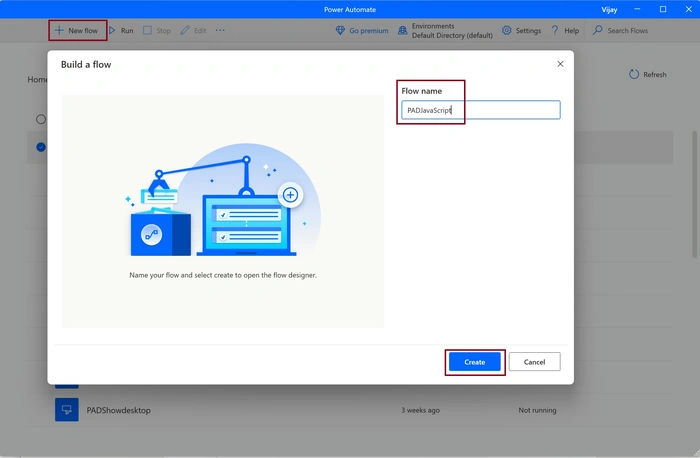Image resolution: width=700 pixels, height=458 pixels.
Task: Focus the Flow name input field
Action: (x=480, y=110)
